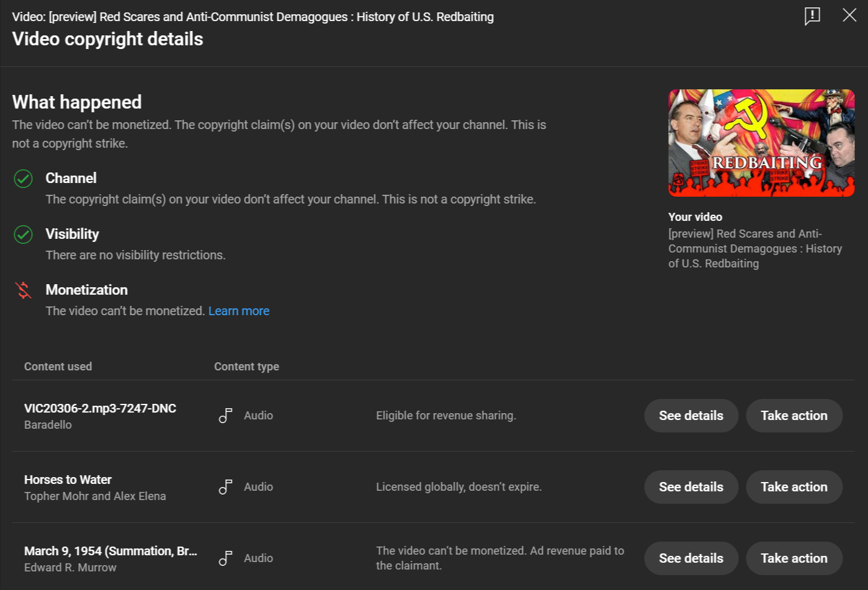Click the Baradello artist name

click(48, 425)
